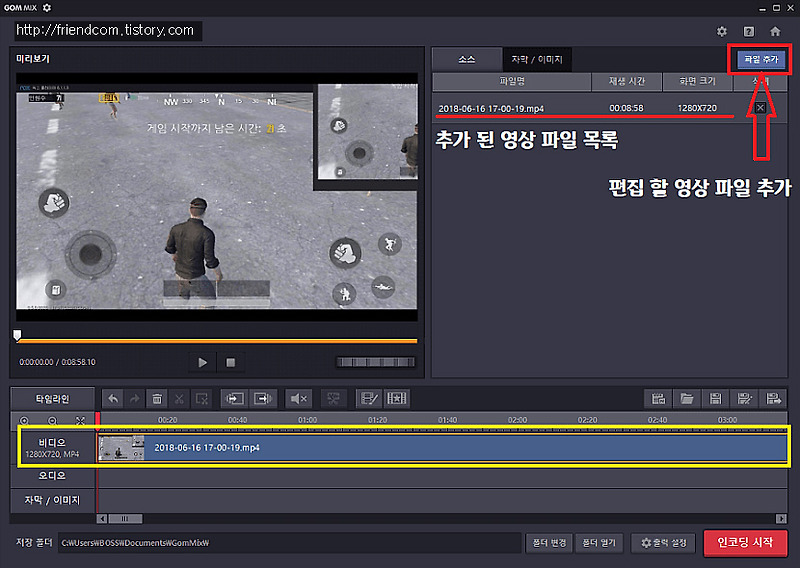Click the 폴더 변경 button
The image size is (800, 568).
coord(549,543)
